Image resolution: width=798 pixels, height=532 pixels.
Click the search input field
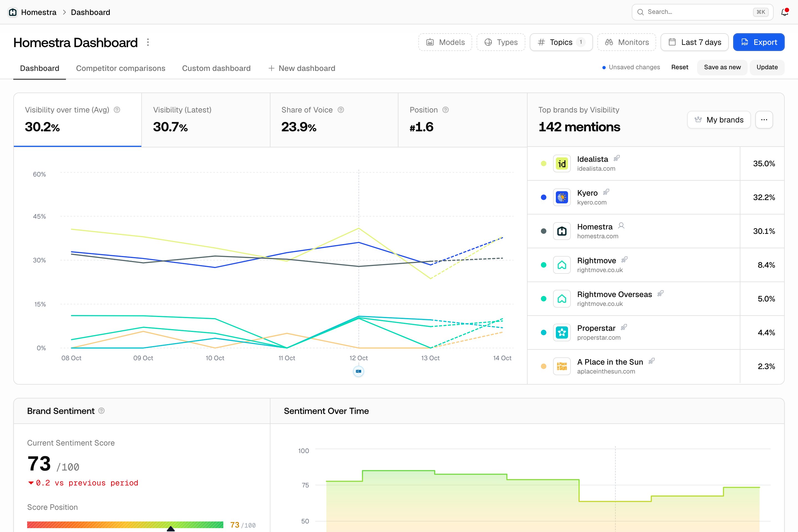[702, 12]
